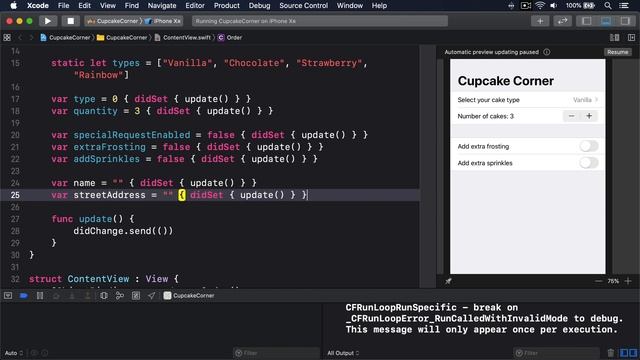Zoom out the preview canvas
This screenshot has height=360, width=640.
tap(598, 281)
